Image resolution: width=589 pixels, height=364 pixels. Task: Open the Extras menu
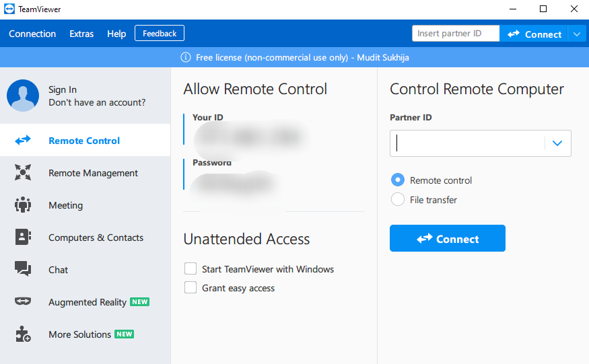81,34
